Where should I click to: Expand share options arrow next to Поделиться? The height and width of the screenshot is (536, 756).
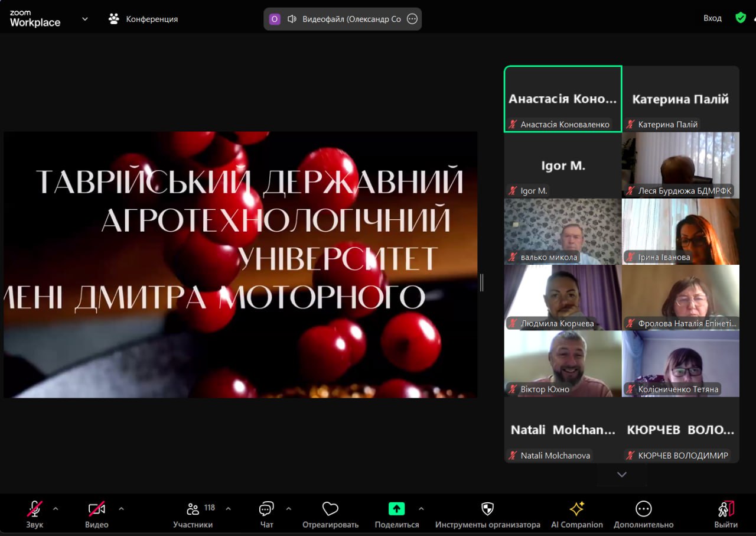click(x=421, y=508)
